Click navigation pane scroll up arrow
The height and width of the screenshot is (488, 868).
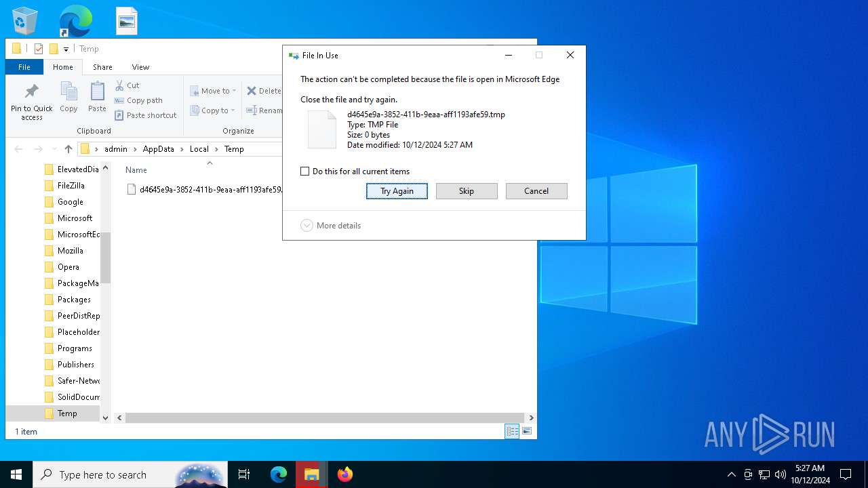click(x=105, y=167)
